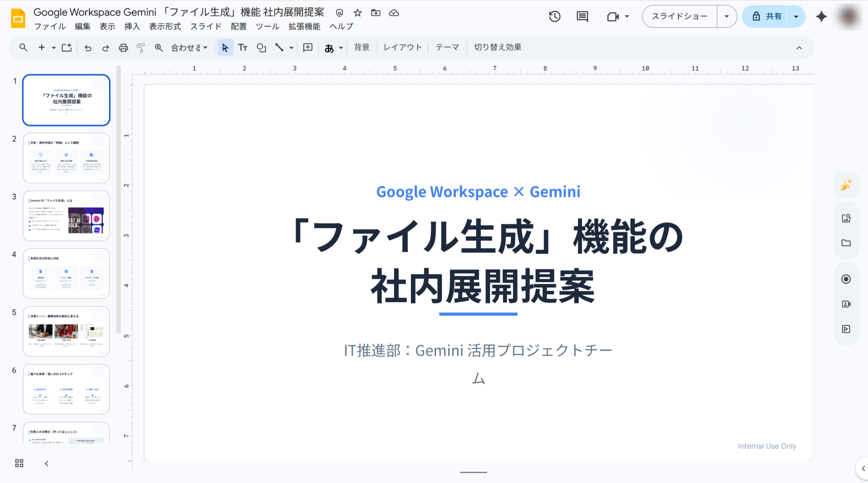Collapse the filmstrip panel arrow
Image resolution: width=868 pixels, height=483 pixels.
click(46, 463)
